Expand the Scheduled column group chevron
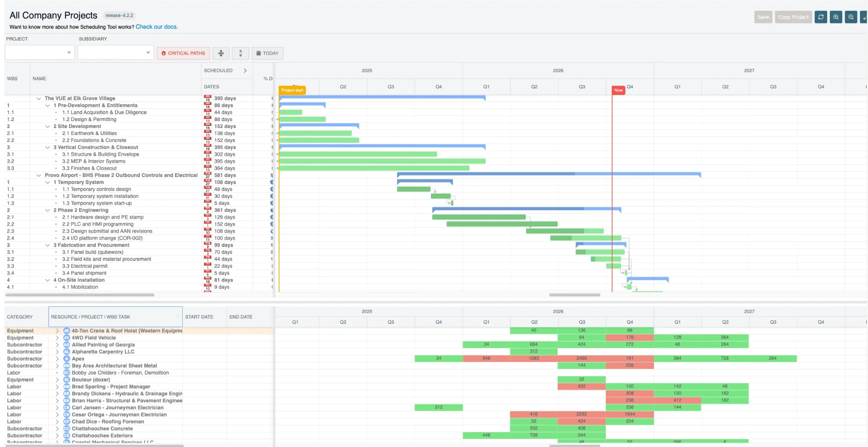 tap(245, 70)
